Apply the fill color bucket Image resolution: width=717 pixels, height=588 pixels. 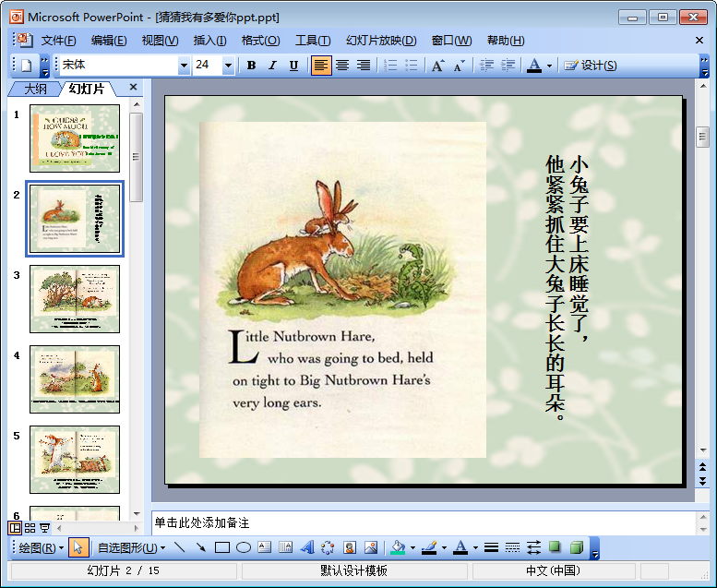pos(398,547)
